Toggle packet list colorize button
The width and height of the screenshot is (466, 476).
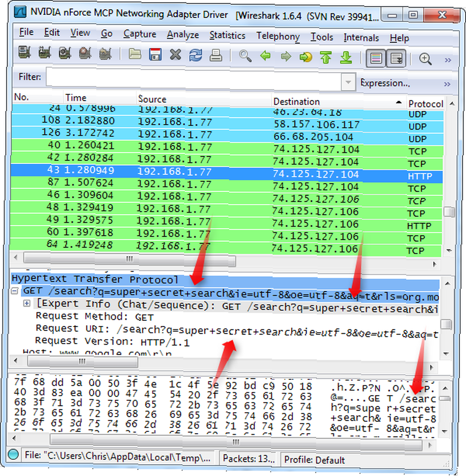click(x=376, y=58)
